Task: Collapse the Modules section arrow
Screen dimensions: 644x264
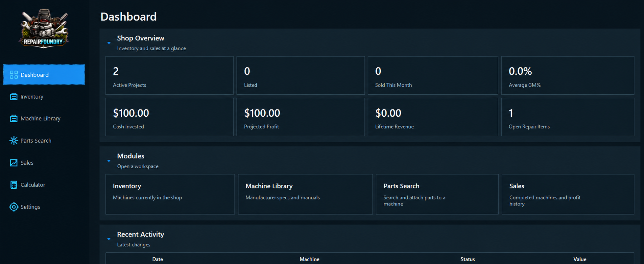Action: [109, 161]
